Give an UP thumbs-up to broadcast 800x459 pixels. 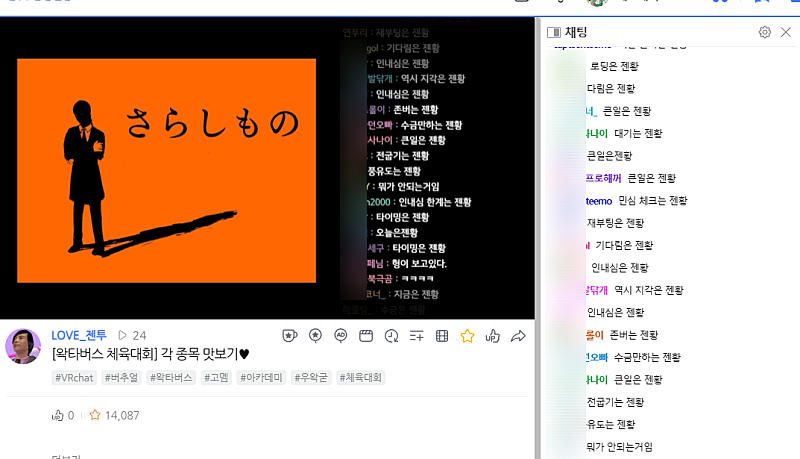493,336
